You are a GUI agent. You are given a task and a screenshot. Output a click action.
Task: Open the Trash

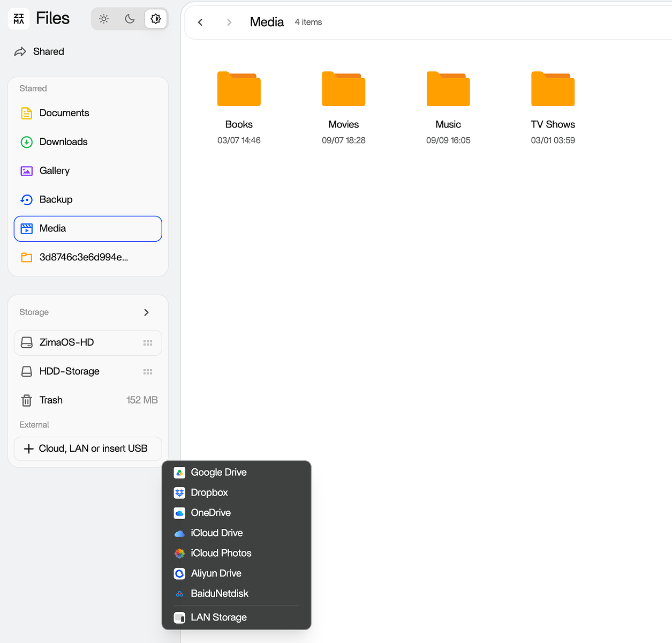(x=88, y=400)
